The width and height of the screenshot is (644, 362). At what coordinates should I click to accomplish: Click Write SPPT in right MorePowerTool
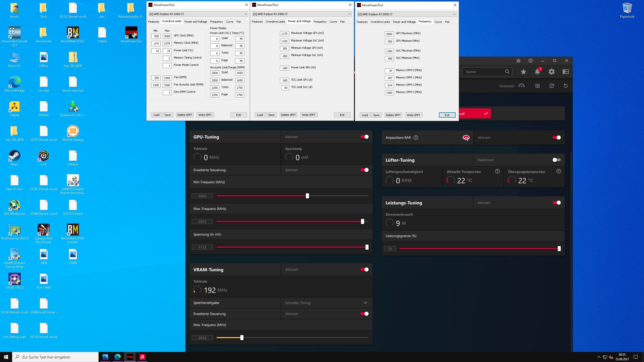pyautogui.click(x=413, y=115)
